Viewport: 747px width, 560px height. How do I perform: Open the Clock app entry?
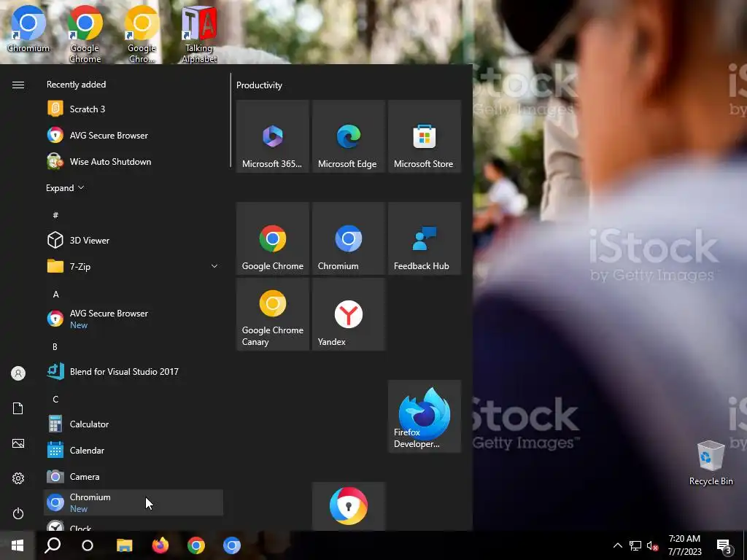133,526
